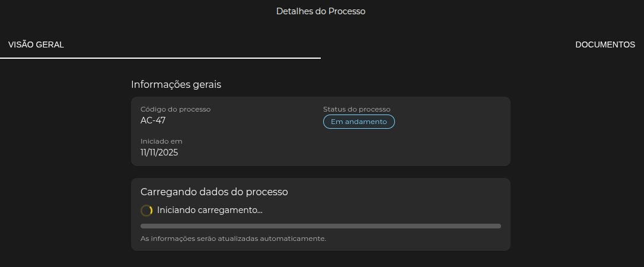The height and width of the screenshot is (267, 644).
Task: Click the white active-tab underline indicator
Action: [x=160, y=58]
